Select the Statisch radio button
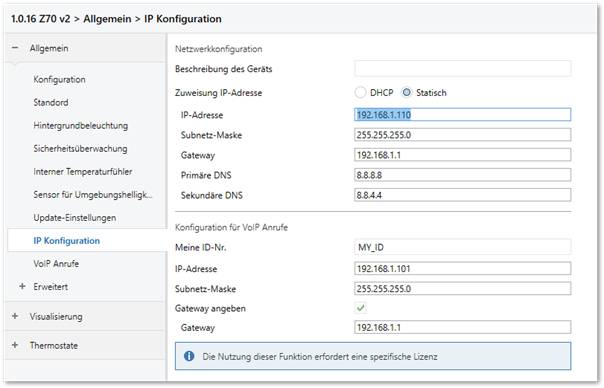 tap(406, 92)
